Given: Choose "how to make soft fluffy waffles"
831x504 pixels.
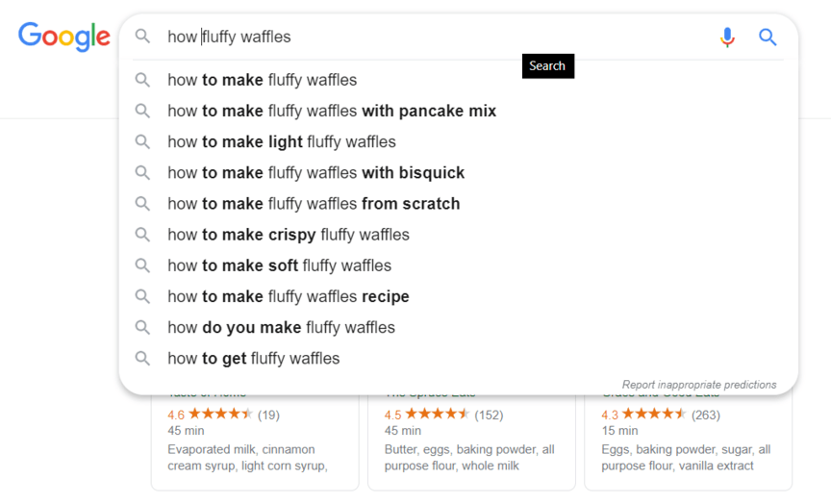Looking at the screenshot, I should (x=279, y=265).
